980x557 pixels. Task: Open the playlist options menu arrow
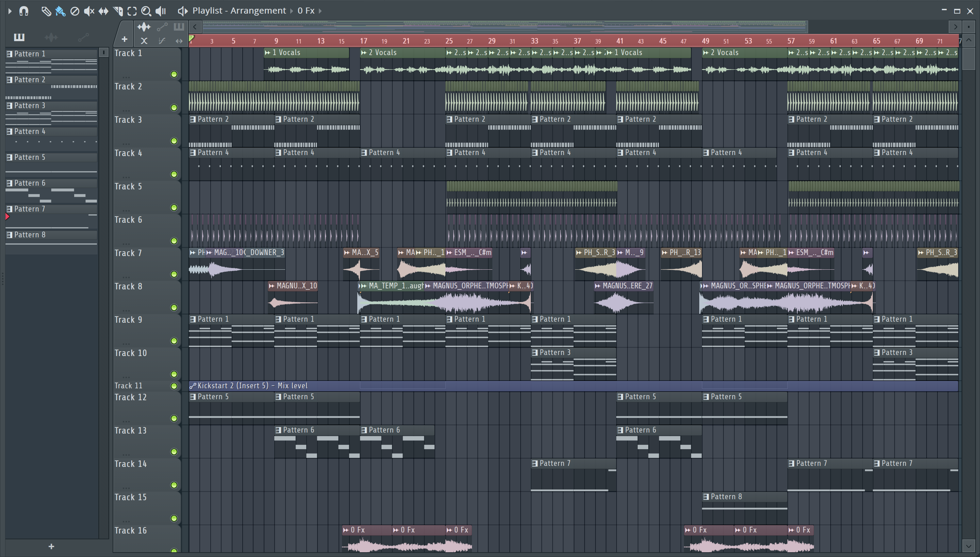(x=10, y=11)
